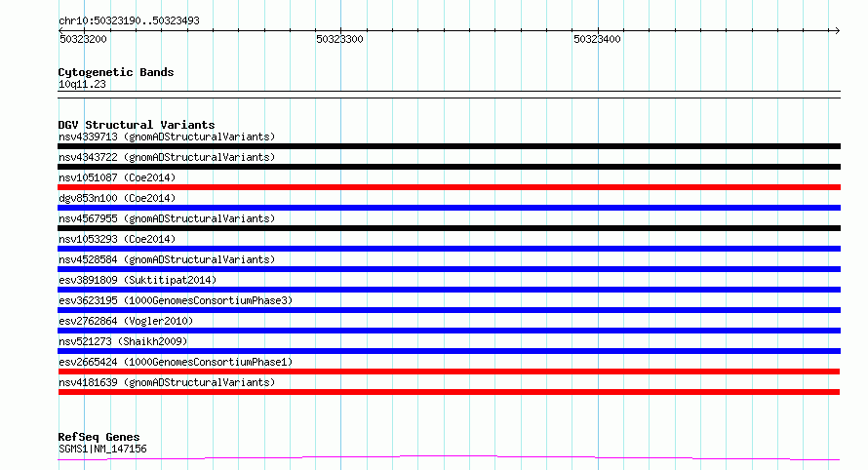Open variant label nsv1053293 (Coe2014)
Viewport: 868px width, 470px height.
pyautogui.click(x=117, y=239)
